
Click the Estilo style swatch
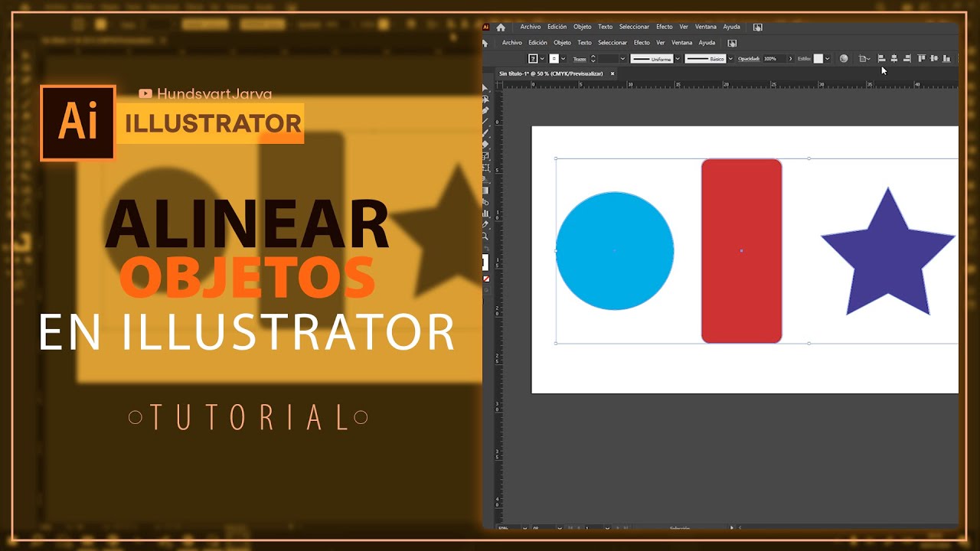tap(818, 58)
